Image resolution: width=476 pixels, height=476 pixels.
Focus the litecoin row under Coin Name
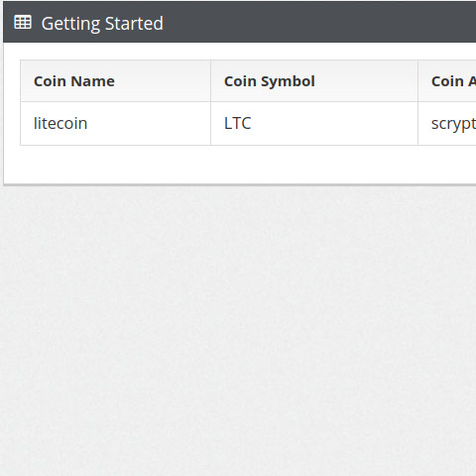pyautogui.click(x=115, y=124)
